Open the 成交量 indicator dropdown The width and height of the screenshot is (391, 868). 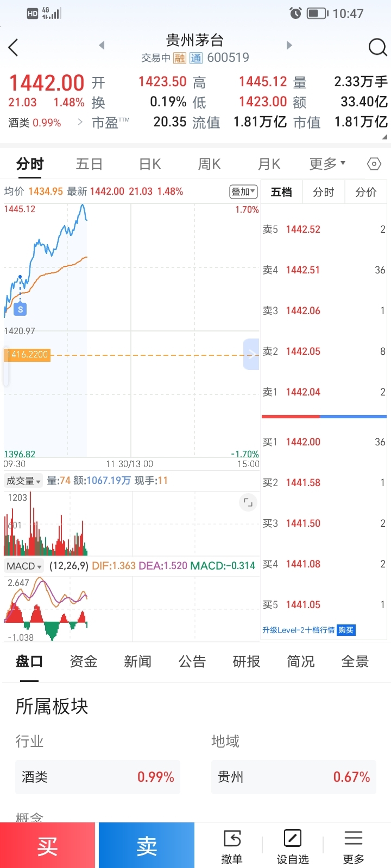(x=23, y=481)
